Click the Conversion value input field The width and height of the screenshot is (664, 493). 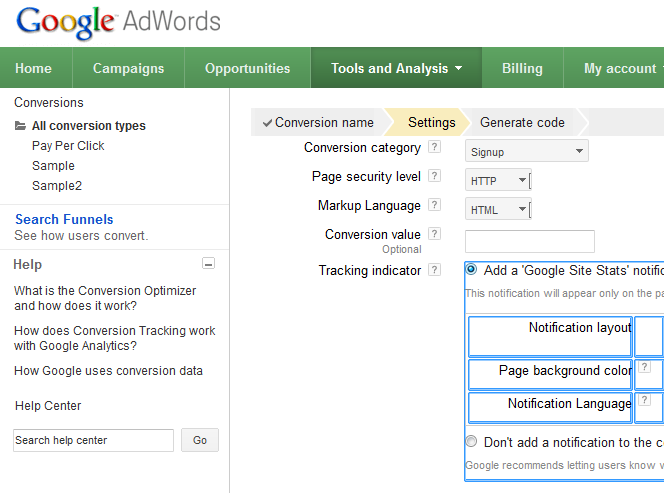pyautogui.click(x=530, y=241)
